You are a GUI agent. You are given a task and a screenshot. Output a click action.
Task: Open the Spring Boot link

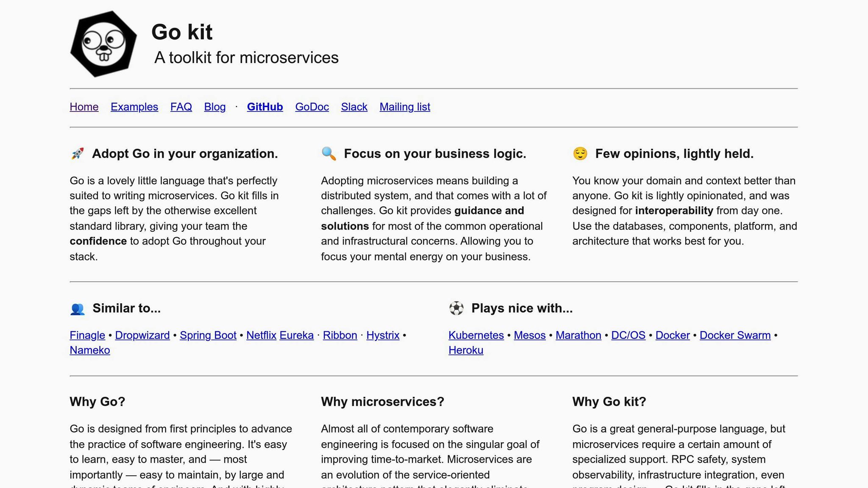tap(208, 335)
